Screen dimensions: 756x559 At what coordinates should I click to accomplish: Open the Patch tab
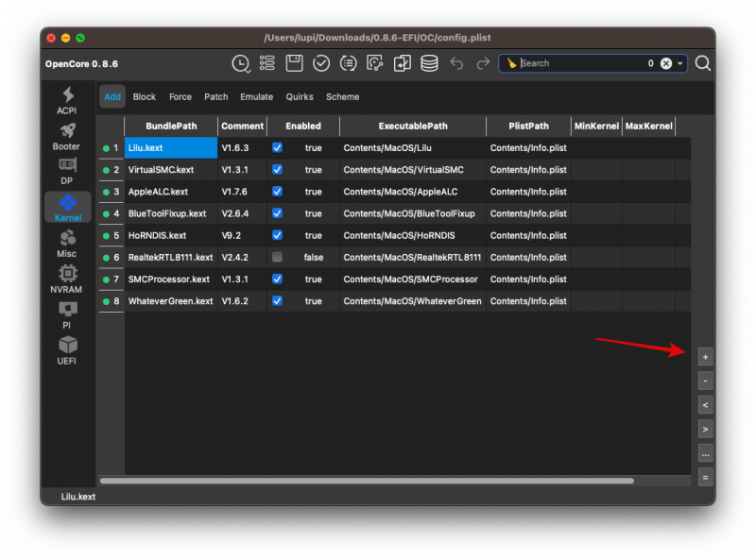tap(216, 97)
